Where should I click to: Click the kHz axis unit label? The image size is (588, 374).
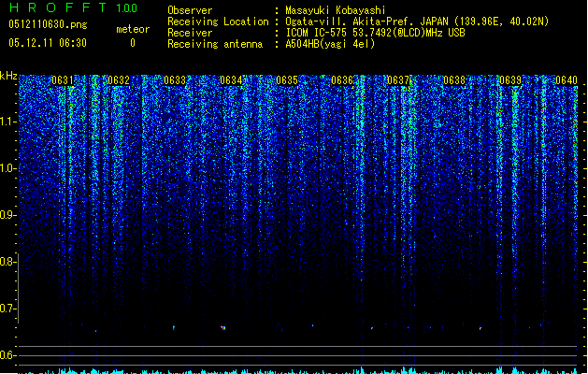[x=8, y=76]
